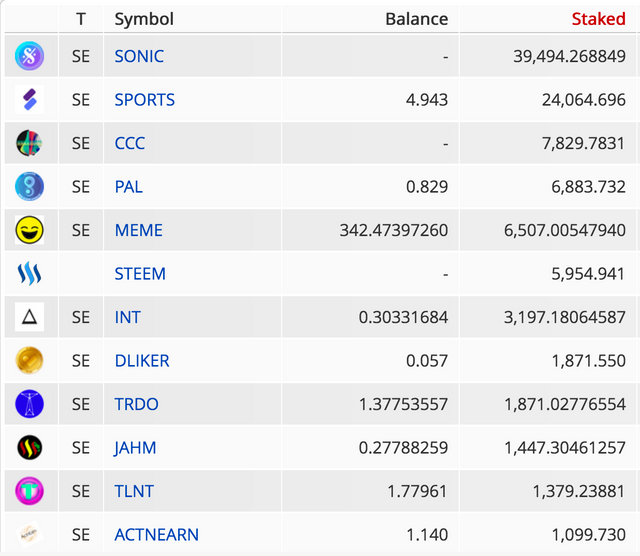Select SPORTS balance 4.943

click(x=427, y=100)
